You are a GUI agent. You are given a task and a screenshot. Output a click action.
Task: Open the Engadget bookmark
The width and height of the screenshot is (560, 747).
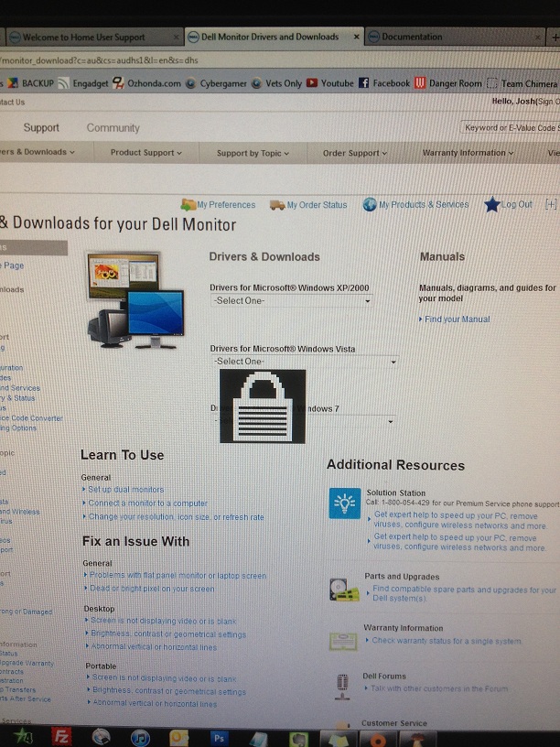pos(83,83)
